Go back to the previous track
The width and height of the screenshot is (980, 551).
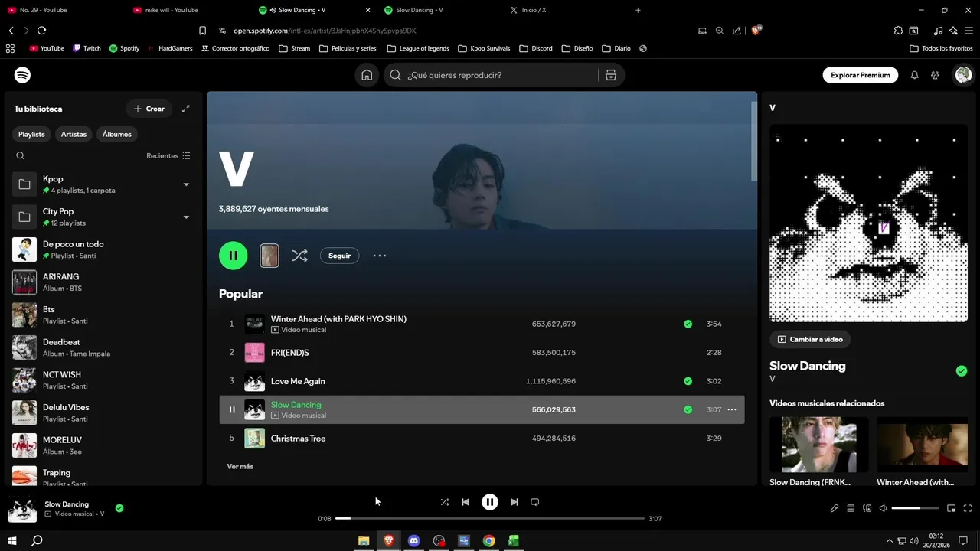[465, 502]
